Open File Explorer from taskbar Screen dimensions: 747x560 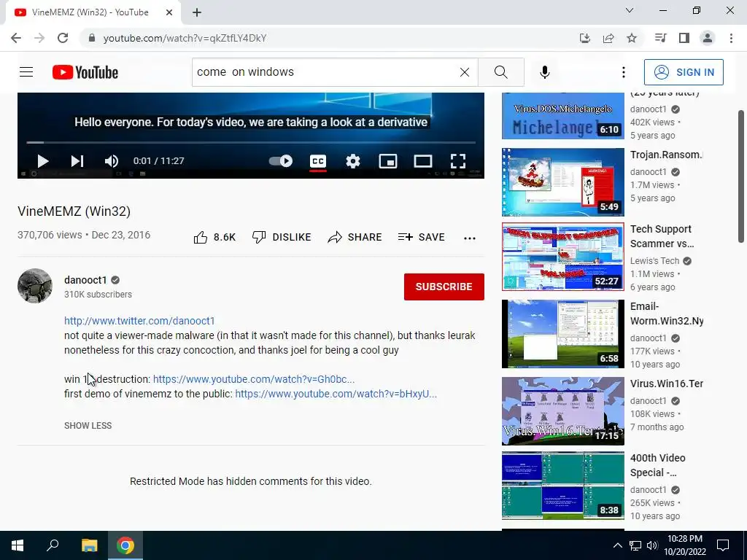point(89,545)
